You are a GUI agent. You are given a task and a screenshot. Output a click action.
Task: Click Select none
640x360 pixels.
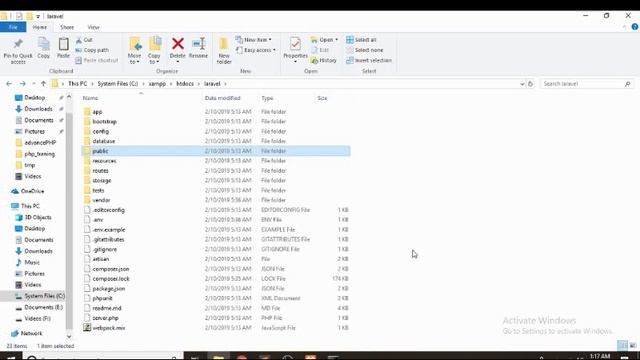pyautogui.click(x=364, y=50)
